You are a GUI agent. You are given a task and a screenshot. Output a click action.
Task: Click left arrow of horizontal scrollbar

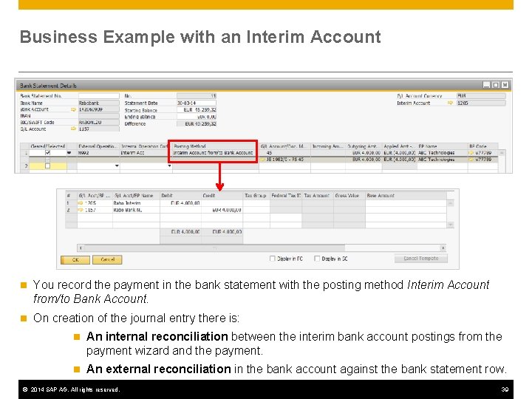coord(81,248)
